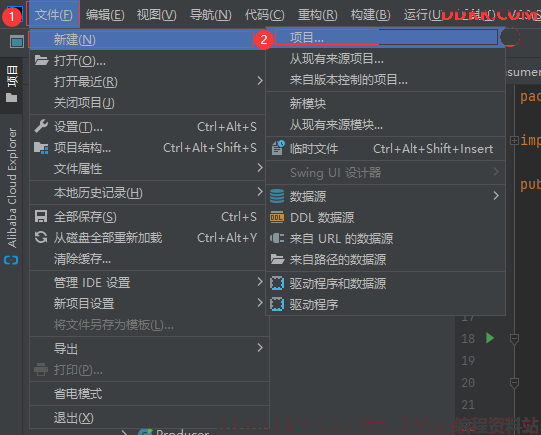Click the reload icon for 从磁盘全部重新加载
This screenshot has height=435, width=541.
point(41,238)
